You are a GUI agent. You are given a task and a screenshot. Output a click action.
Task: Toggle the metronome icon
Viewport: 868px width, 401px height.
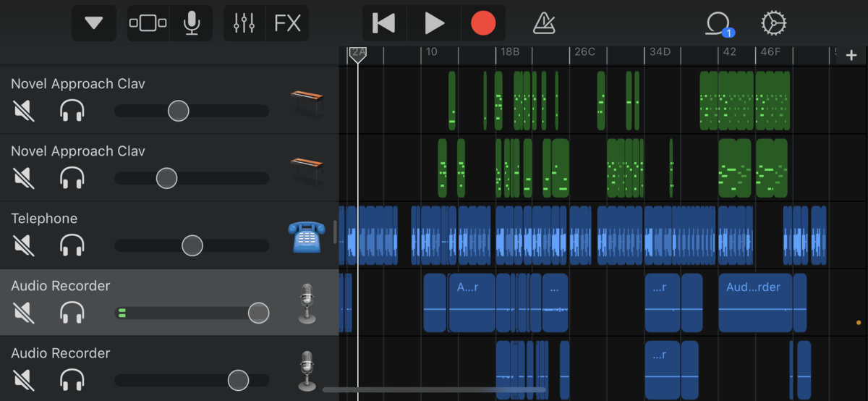point(543,23)
